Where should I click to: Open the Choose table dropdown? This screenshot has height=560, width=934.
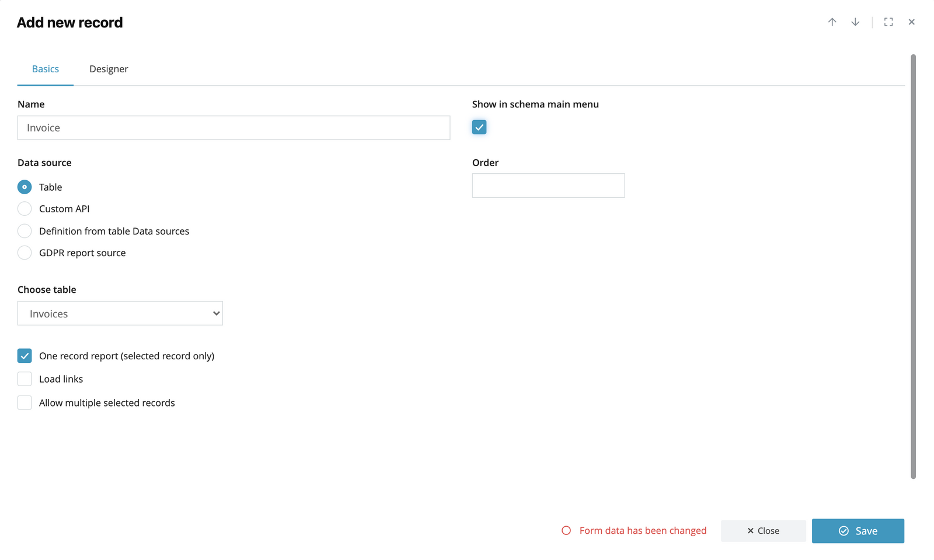[120, 314]
